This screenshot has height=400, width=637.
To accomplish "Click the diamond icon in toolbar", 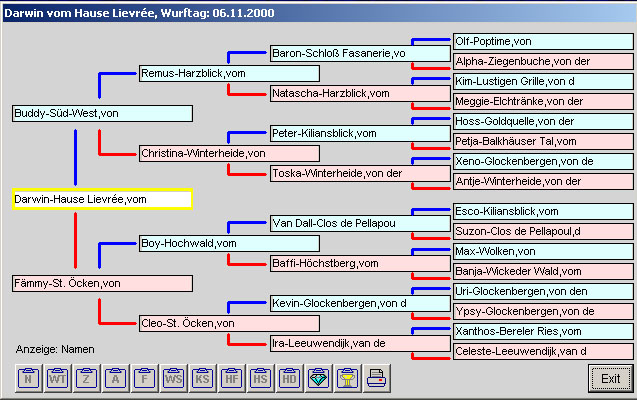I will point(319,379).
